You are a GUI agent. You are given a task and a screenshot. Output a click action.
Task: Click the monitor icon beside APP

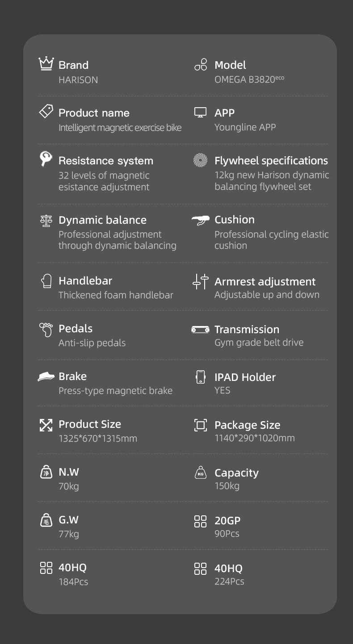click(x=201, y=112)
